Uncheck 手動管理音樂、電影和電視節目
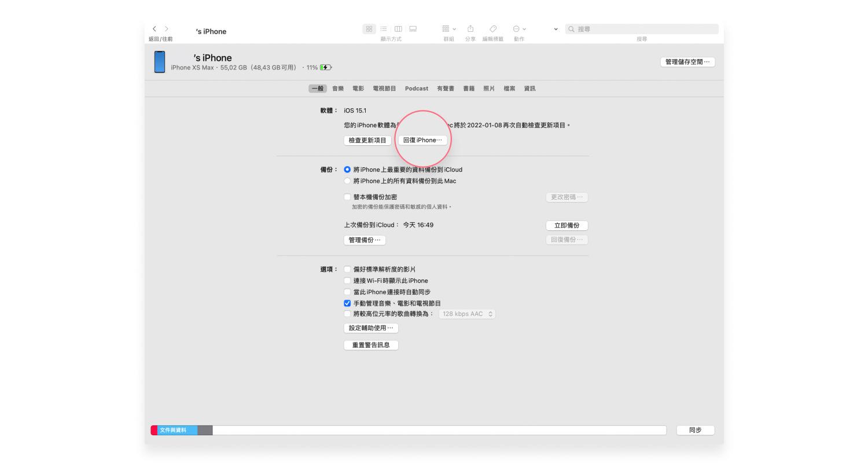The width and height of the screenshot is (868, 463). 347,303
